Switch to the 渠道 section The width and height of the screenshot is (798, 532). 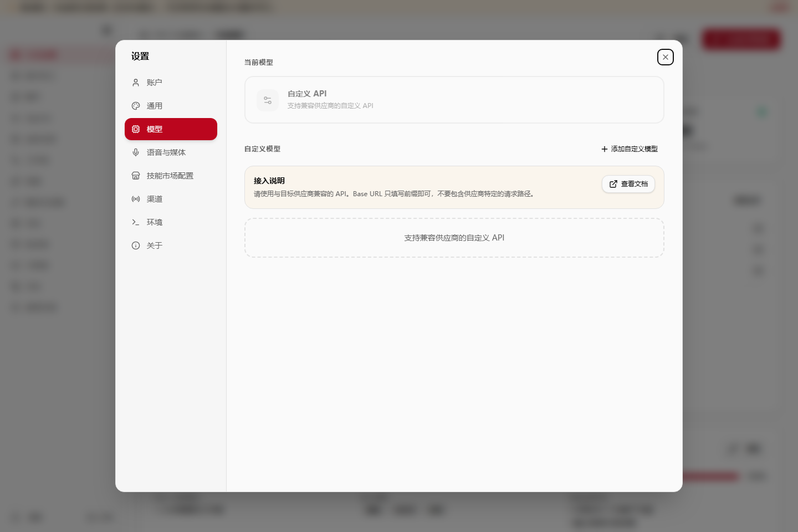[171, 199]
